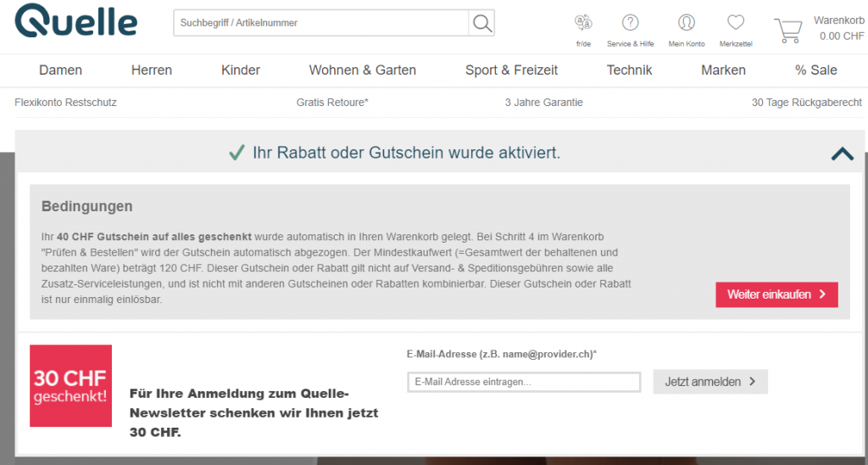Click the Quelle logo
Image resolution: width=868 pixels, height=465 pixels.
pos(75,22)
